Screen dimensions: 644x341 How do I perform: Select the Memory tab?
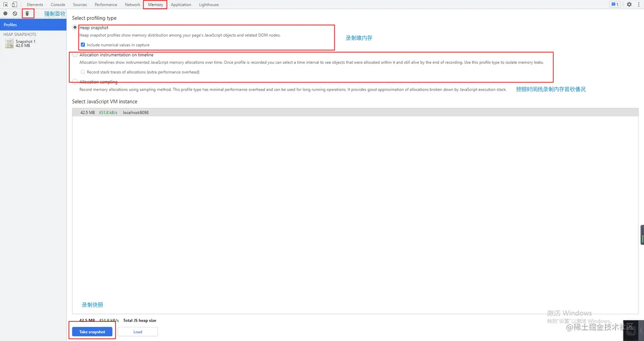[x=155, y=5]
